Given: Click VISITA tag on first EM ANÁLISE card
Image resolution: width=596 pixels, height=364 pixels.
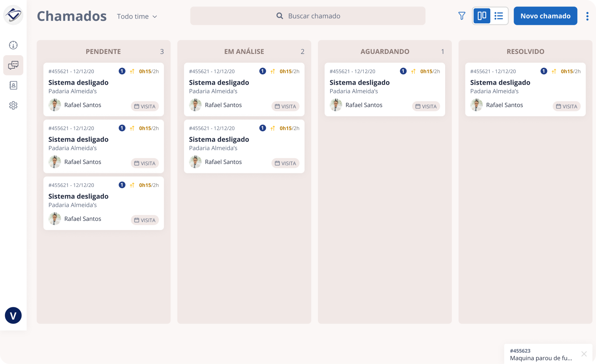Looking at the screenshot, I should pyautogui.click(x=285, y=106).
